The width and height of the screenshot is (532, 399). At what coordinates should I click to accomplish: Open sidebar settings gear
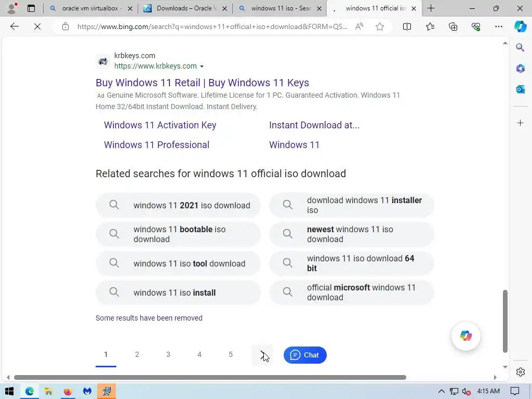(x=520, y=372)
